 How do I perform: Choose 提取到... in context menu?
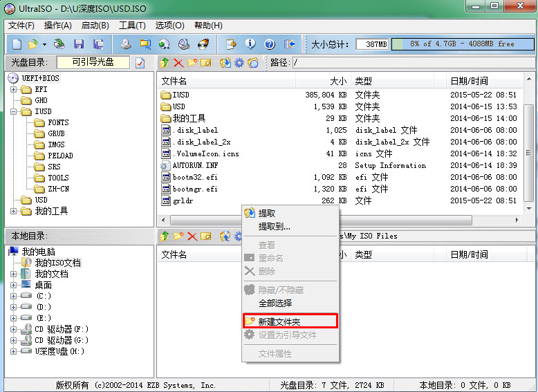click(290, 227)
